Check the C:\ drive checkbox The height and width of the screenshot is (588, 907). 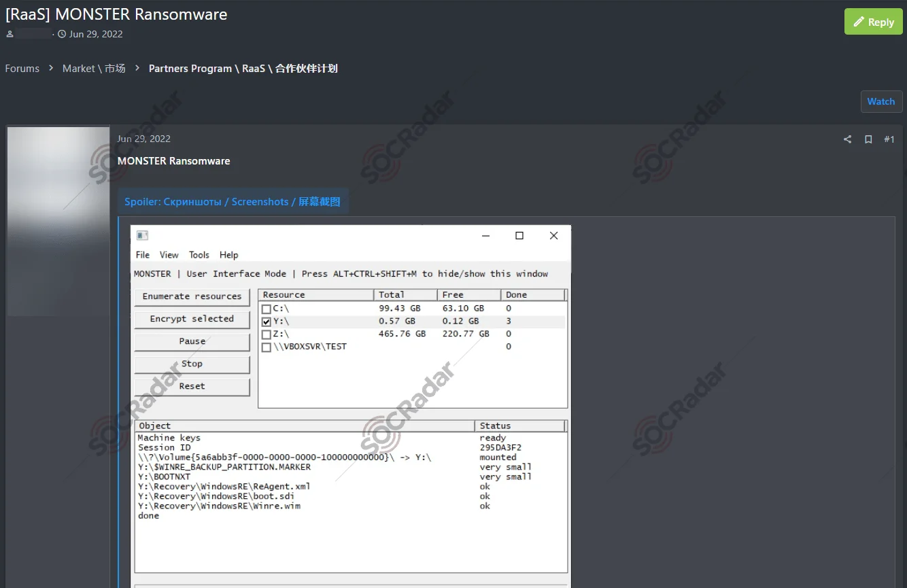(267, 309)
